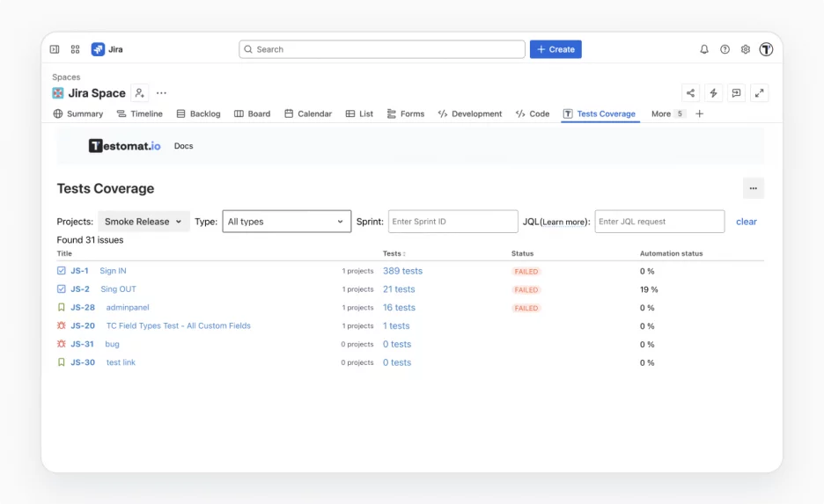Click the Found 31 issues text
This screenshot has height=504, width=824.
pos(91,240)
